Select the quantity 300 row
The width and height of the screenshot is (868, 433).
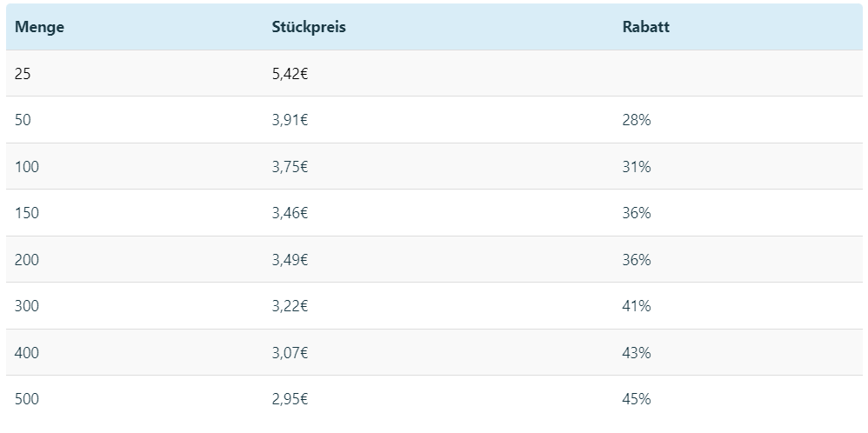pos(434,306)
